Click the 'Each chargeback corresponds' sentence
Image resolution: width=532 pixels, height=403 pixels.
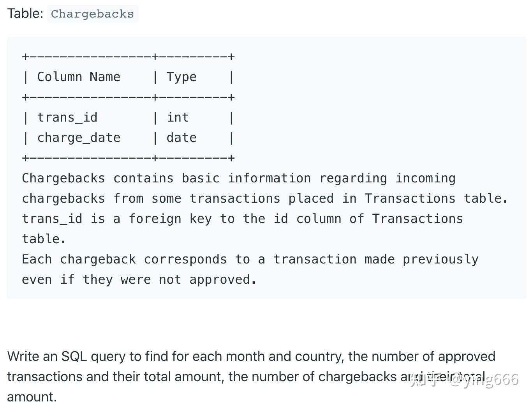tap(124, 259)
